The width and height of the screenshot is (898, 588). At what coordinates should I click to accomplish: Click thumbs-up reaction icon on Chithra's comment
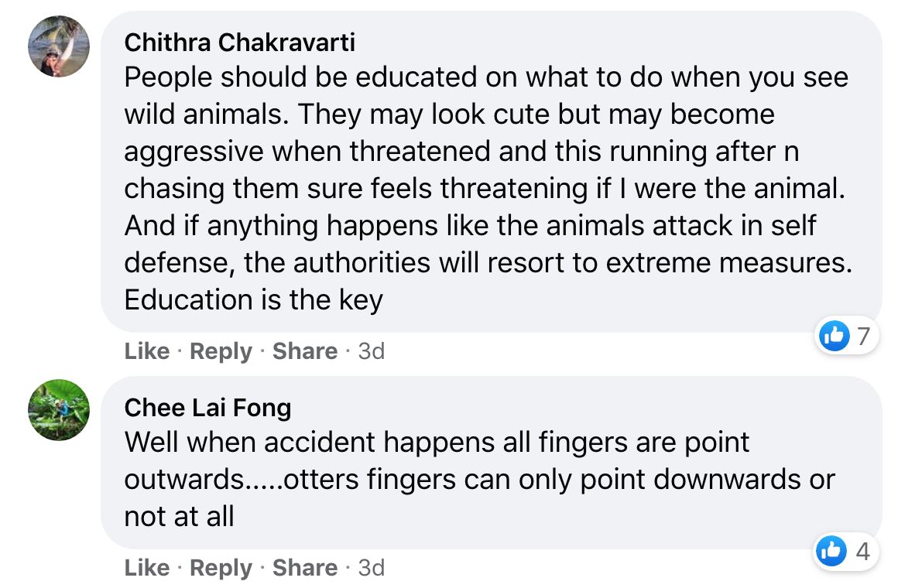pos(835,336)
